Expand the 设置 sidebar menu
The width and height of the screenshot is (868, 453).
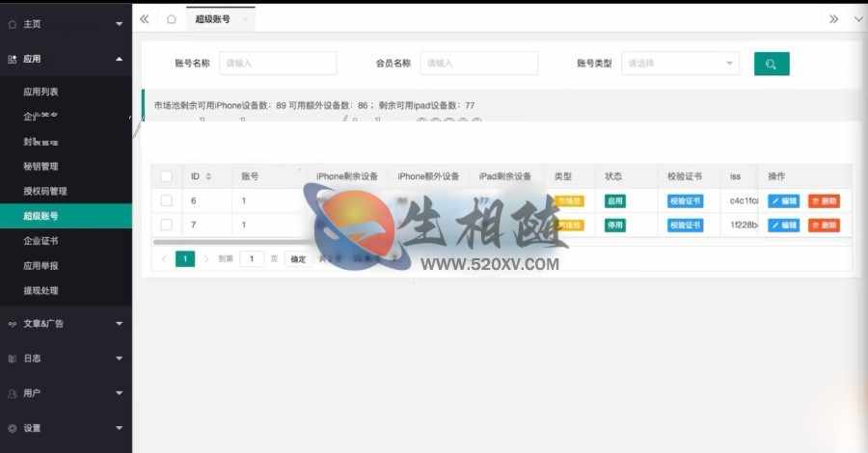pos(119,428)
